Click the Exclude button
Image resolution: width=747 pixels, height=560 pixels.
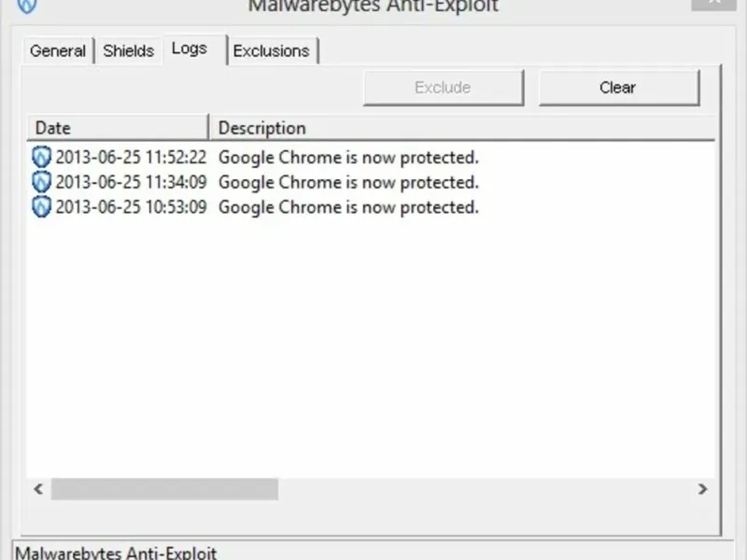(x=443, y=88)
